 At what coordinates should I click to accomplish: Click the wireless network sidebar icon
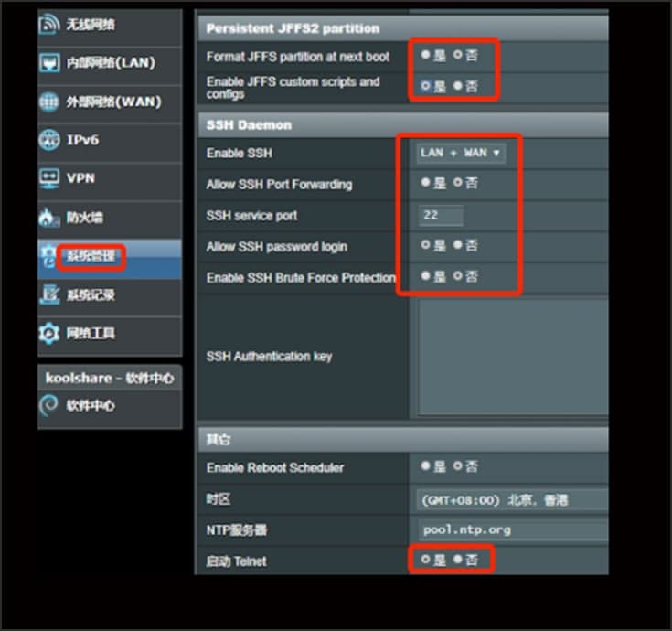click(48, 25)
